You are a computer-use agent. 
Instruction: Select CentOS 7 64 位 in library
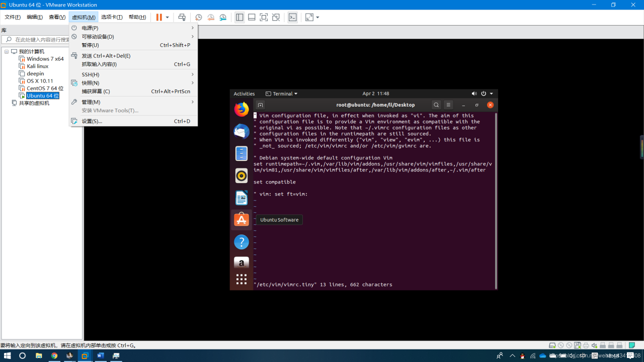tap(45, 88)
